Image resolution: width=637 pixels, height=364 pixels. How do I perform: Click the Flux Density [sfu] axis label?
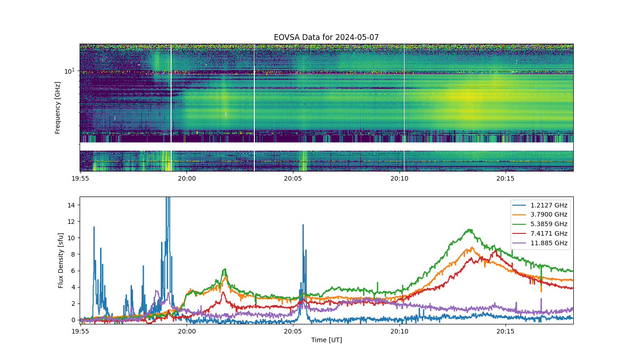[x=61, y=260]
